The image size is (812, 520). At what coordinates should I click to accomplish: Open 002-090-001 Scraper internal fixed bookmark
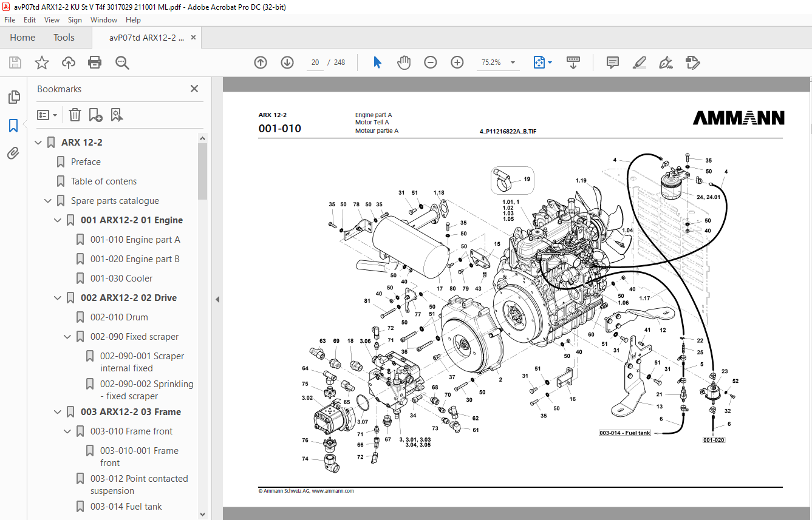(142, 362)
